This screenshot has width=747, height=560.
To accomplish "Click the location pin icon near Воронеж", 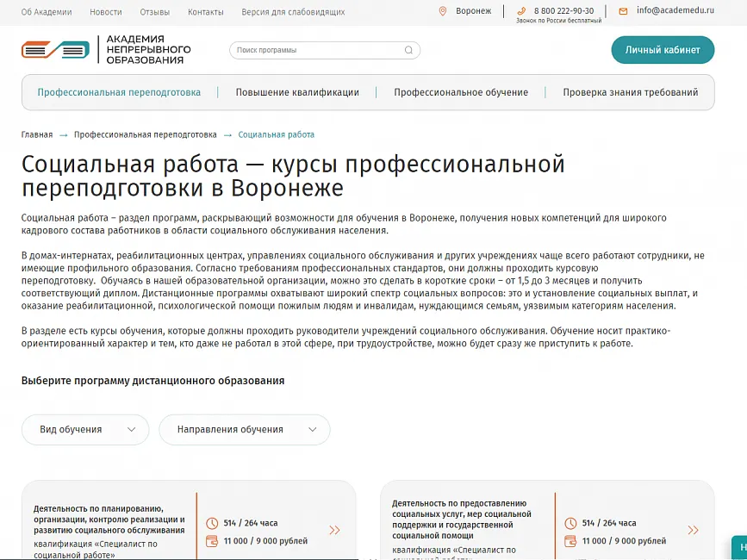I will (x=443, y=11).
